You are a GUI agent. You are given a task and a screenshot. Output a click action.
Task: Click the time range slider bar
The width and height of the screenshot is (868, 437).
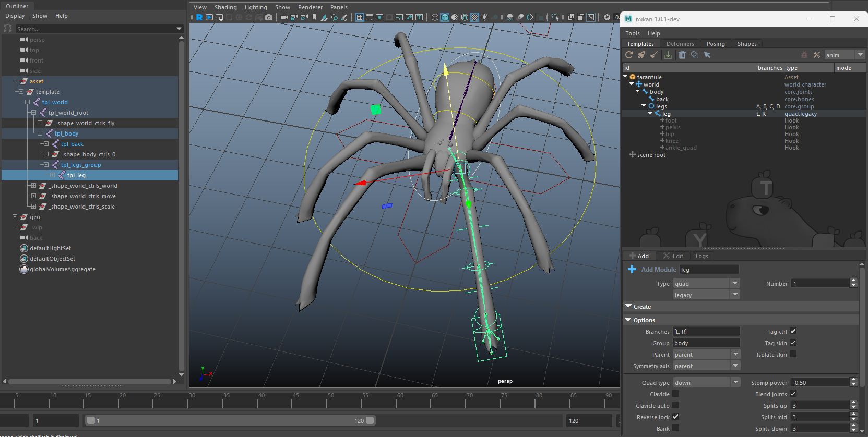pos(230,420)
